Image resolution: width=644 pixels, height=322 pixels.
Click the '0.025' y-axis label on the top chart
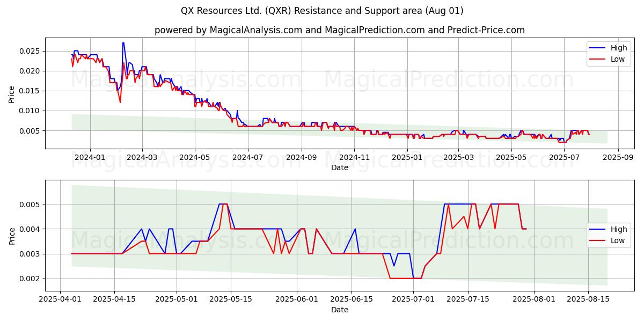(31, 52)
